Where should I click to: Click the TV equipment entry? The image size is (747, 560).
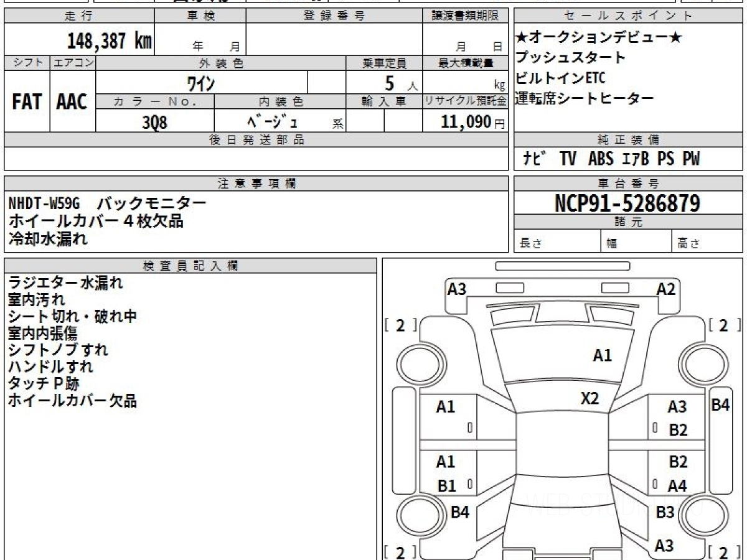(x=568, y=159)
